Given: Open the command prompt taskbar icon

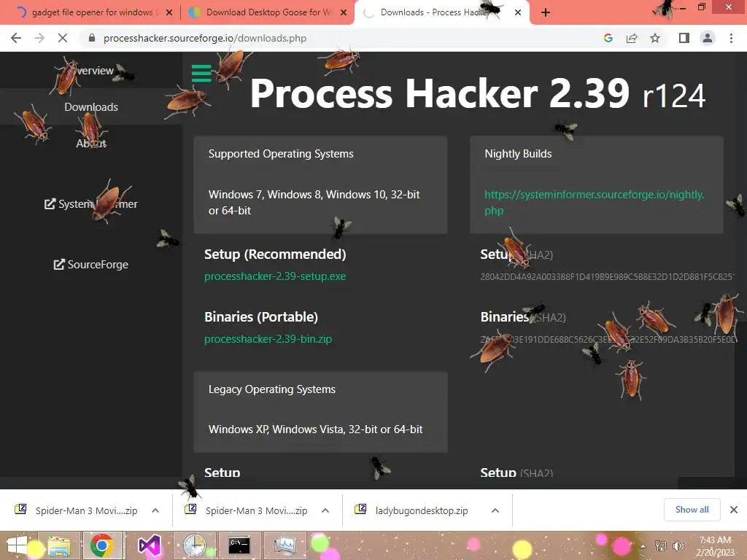Looking at the screenshot, I should [x=239, y=545].
